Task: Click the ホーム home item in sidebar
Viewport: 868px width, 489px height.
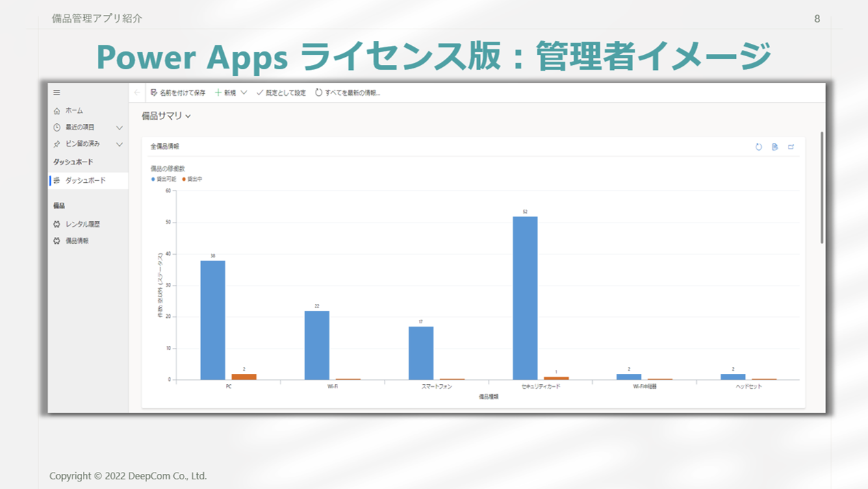Action: tap(74, 111)
